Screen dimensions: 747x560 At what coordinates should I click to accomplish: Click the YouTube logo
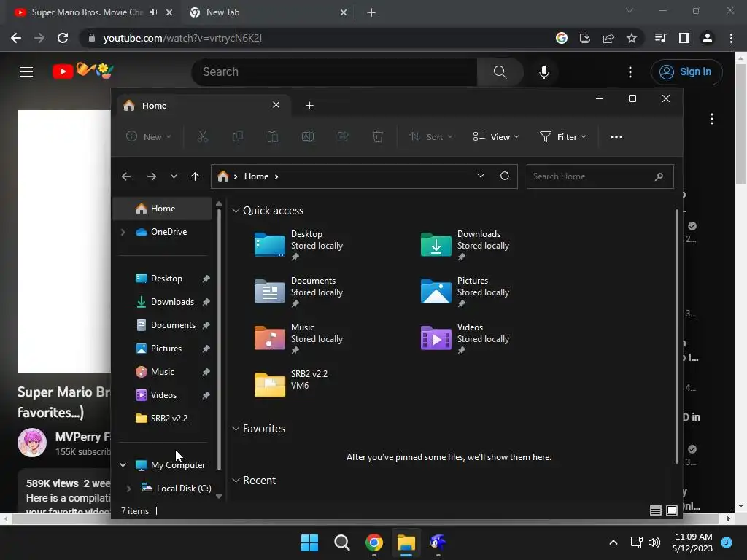pyautogui.click(x=83, y=71)
